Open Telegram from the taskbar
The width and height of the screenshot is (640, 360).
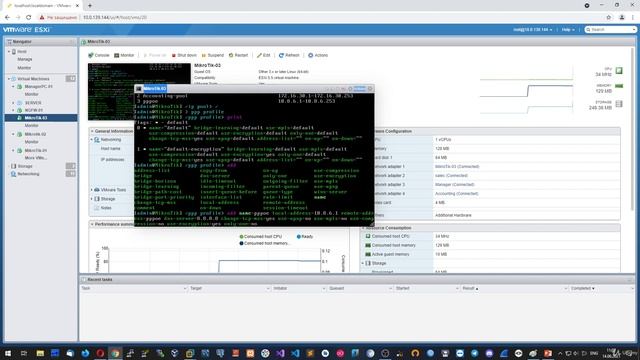click(474, 353)
